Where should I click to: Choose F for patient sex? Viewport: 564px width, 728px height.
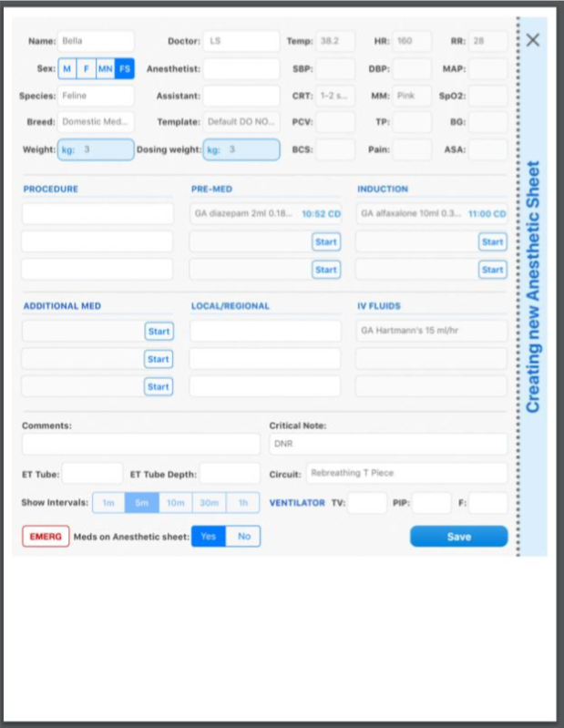(87, 68)
